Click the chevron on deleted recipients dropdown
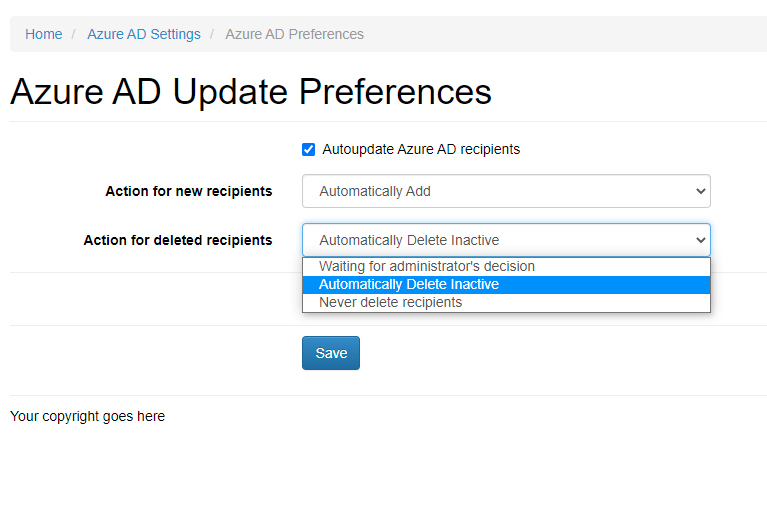Image resolution: width=767 pixels, height=506 pixels. click(698, 240)
